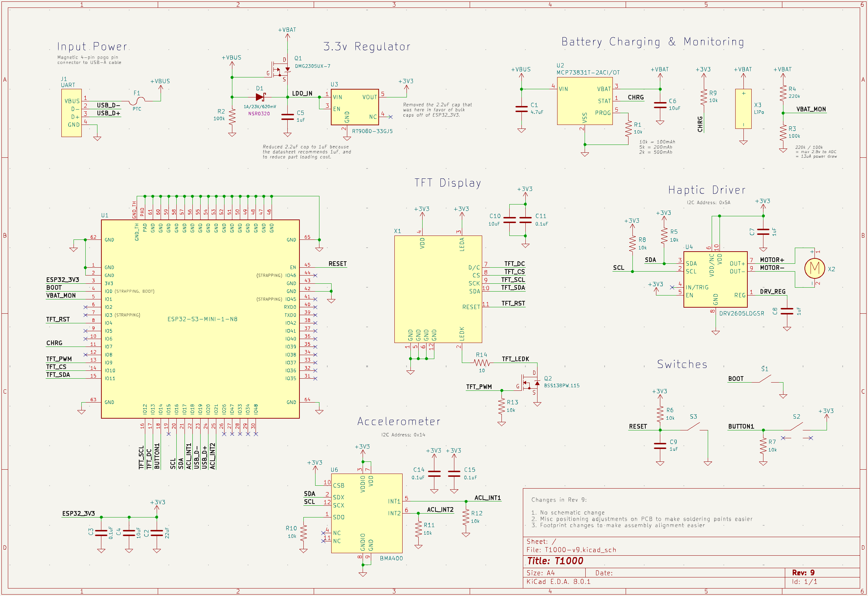The height and width of the screenshot is (596, 868).
Task: Click the F1 PTC fuse symbol
Action: tap(137, 101)
